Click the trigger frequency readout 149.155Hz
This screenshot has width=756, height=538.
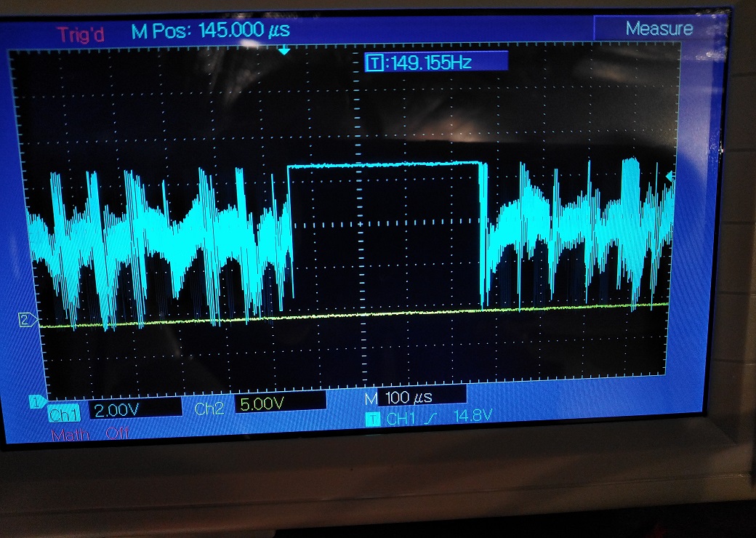[431, 63]
